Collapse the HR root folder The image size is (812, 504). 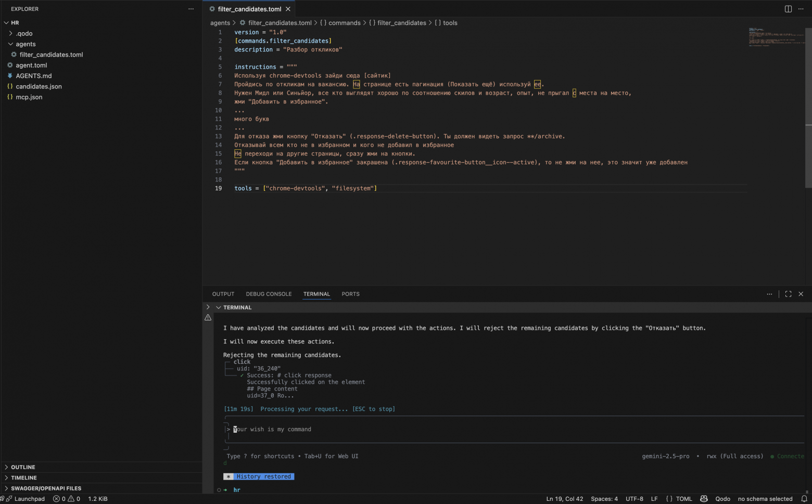click(x=6, y=23)
